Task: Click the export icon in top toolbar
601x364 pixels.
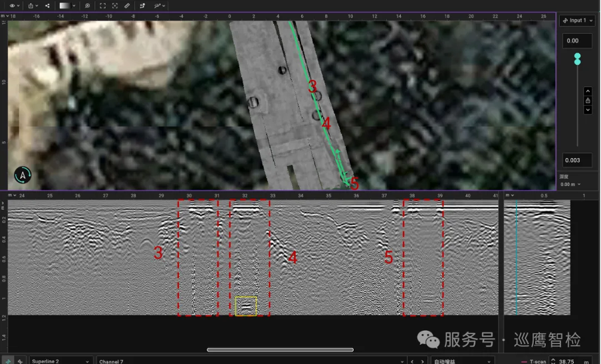Action: (x=31, y=5)
